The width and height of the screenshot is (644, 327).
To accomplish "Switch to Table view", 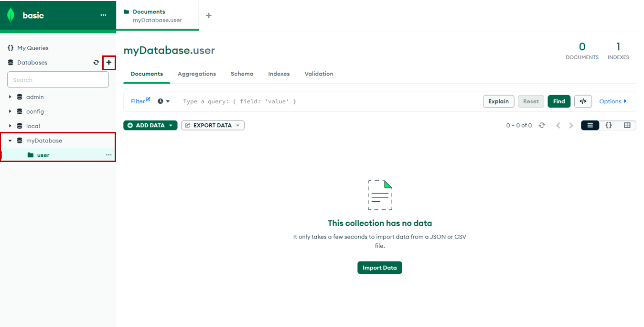I will (627, 125).
